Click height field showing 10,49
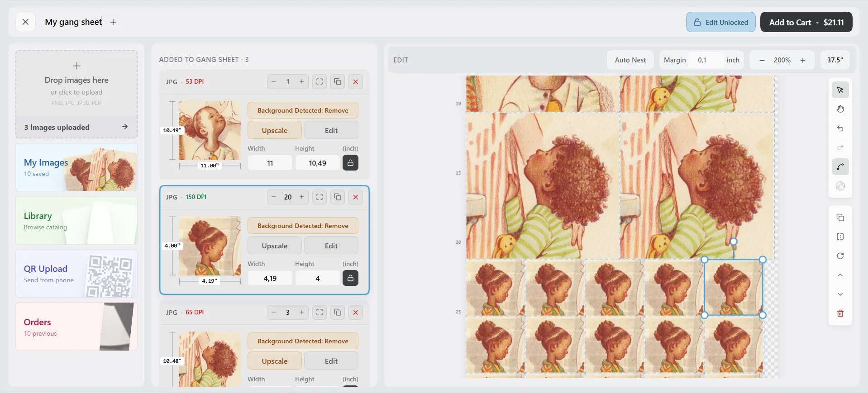Screen dimensions: 868x394 pyautogui.click(x=318, y=163)
